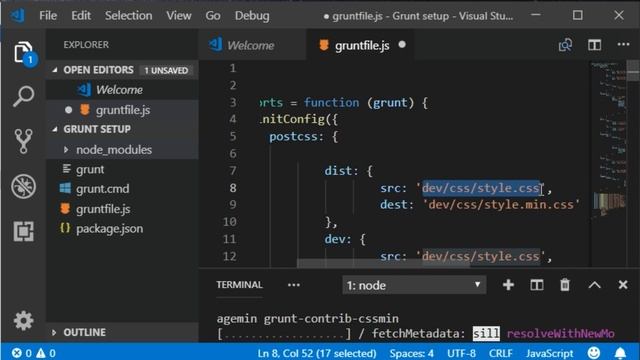Open the Edit menu

[81, 16]
